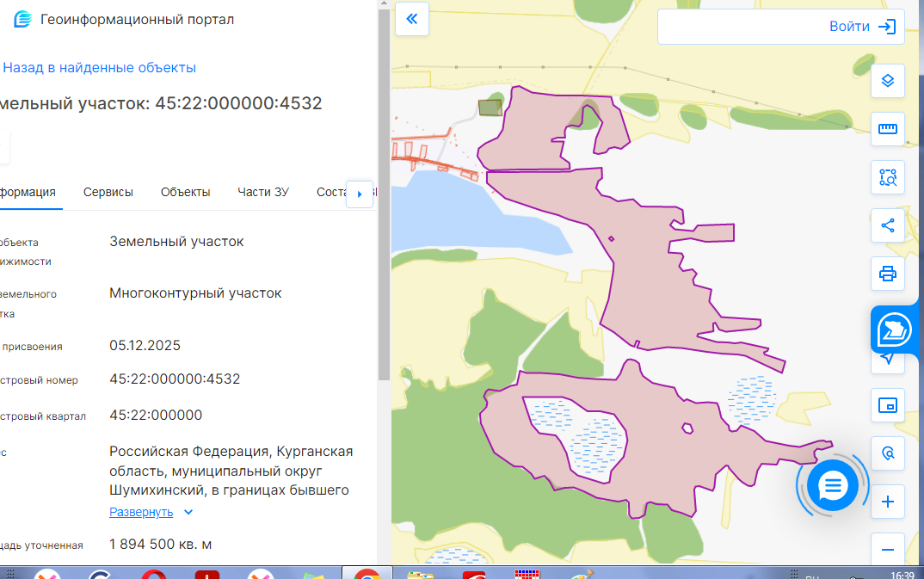Click the taskbar clock showing 16:39
Viewport: 924px width, 579px height.
pyautogui.click(x=902, y=575)
